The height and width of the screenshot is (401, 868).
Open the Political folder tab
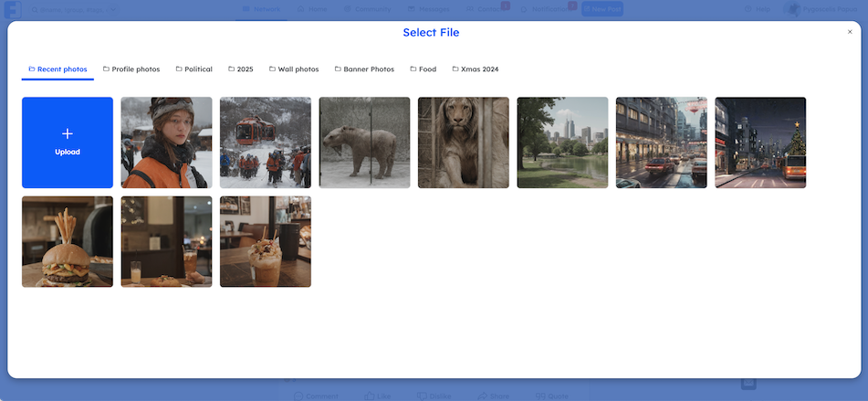coord(194,69)
